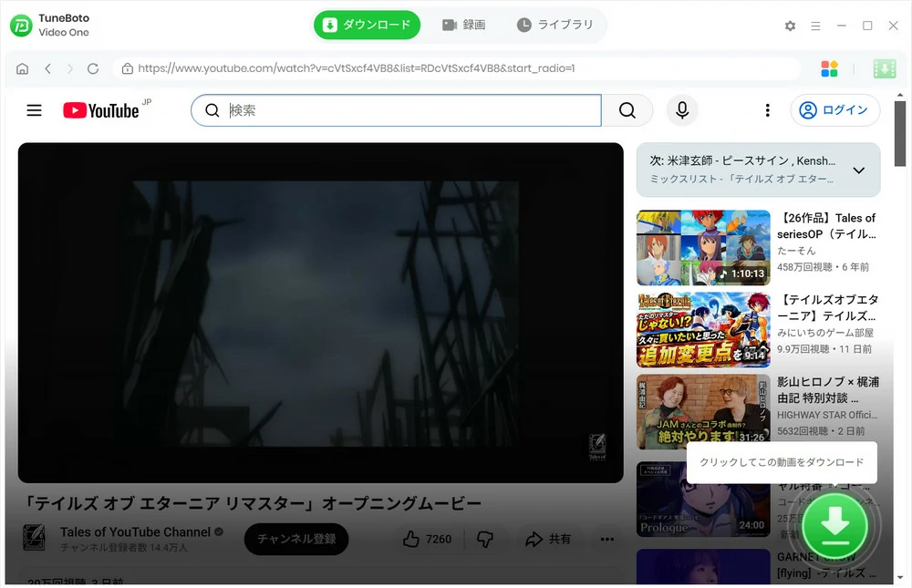
Task: Open Tales of YouTube Channel avatar
Action: click(34, 537)
